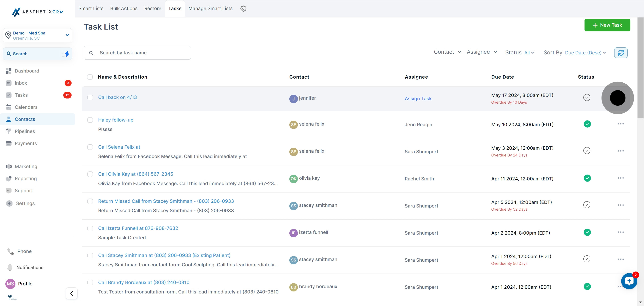Screen dimensions: 644x306
Task: Switch to the Manage Smart Lists tab
Action: tap(210, 9)
